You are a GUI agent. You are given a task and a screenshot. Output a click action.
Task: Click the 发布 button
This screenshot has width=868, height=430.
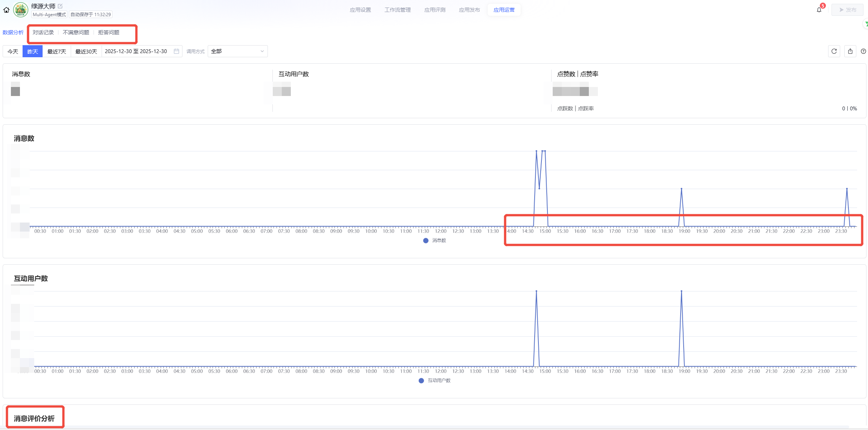point(847,10)
